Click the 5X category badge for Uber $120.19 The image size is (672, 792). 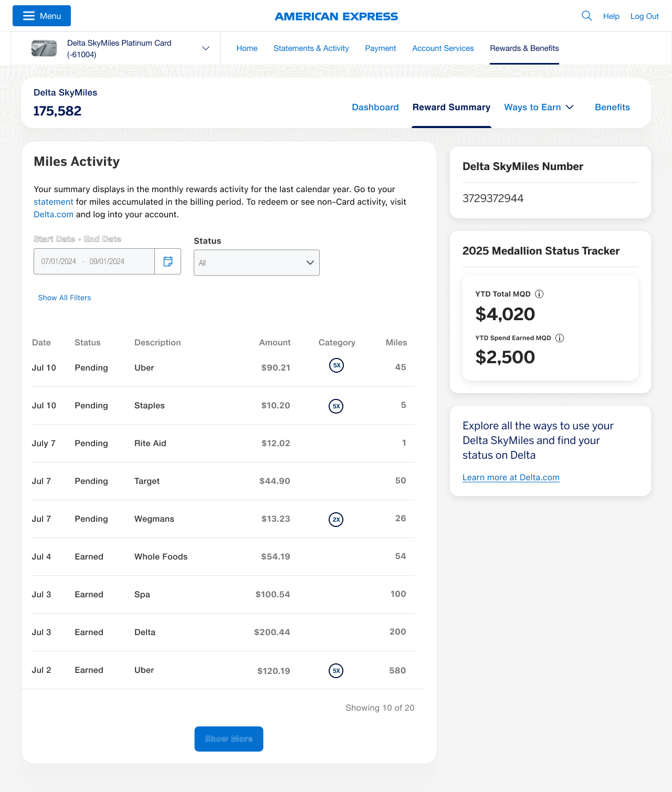[336, 671]
